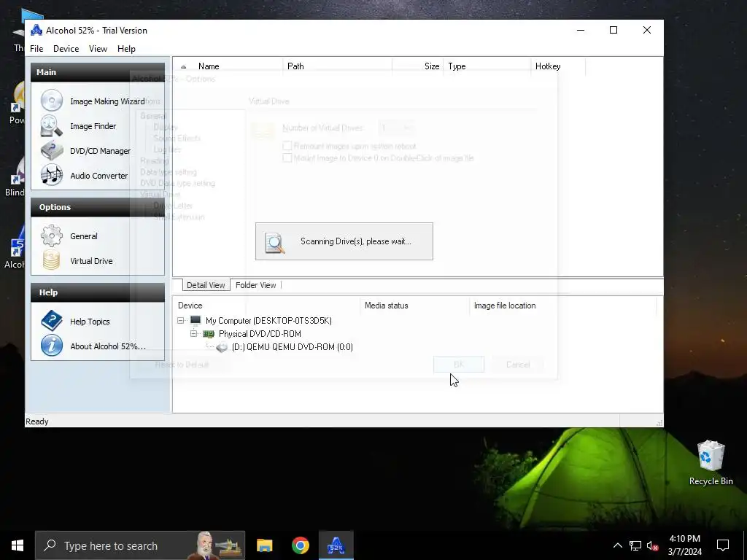Screen dimensions: 747x560
Task: Select (D:) QEMU QEMU DVD-ROM (0:0) row
Action: click(292, 347)
